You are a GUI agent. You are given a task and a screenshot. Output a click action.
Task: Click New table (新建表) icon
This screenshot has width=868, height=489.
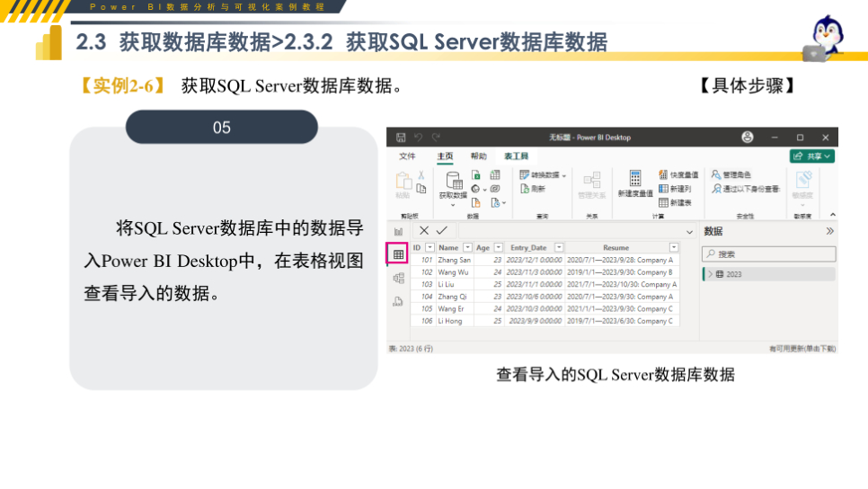[662, 202]
